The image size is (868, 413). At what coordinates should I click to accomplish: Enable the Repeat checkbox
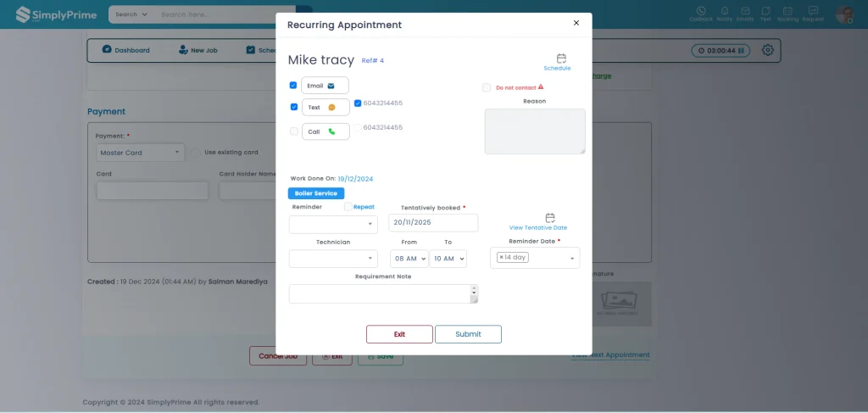348,207
